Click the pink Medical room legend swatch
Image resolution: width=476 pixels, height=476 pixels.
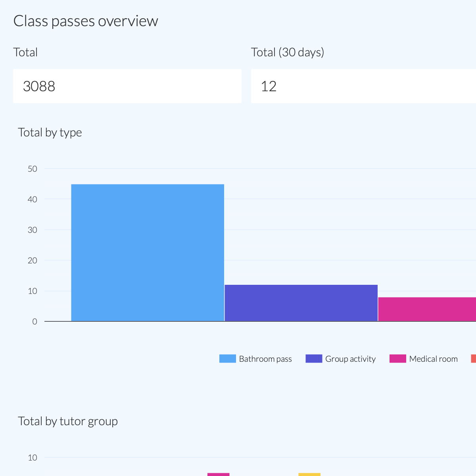[397, 358]
